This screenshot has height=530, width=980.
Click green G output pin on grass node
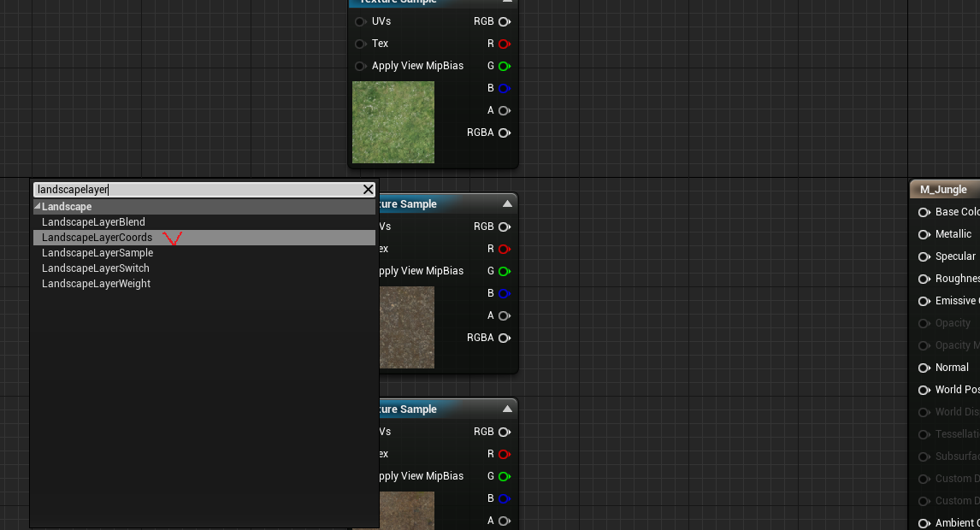pos(505,67)
